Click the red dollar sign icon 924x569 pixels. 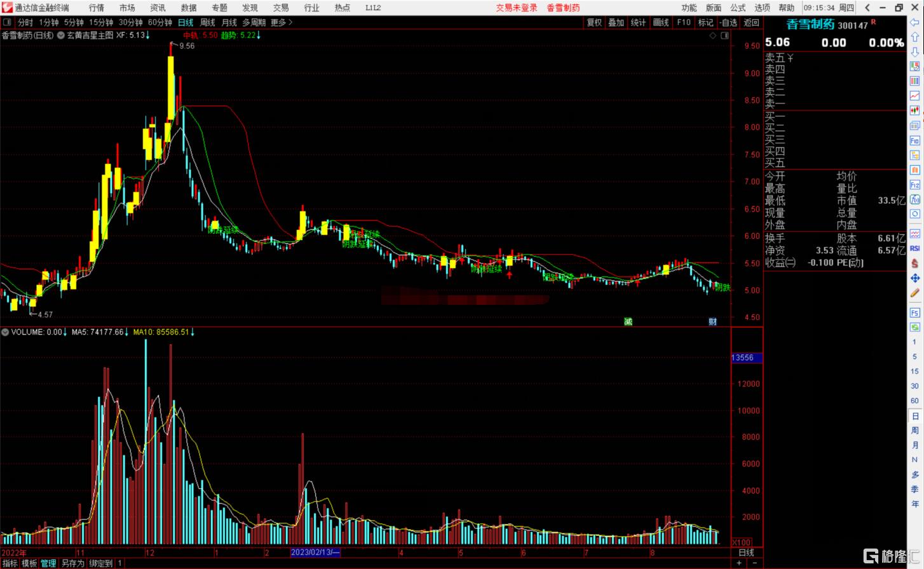[x=915, y=263]
